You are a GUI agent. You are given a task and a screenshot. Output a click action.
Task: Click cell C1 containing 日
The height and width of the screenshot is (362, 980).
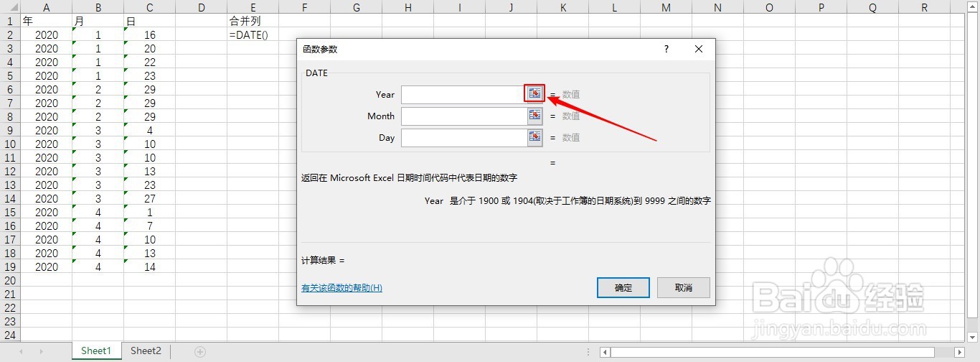pyautogui.click(x=149, y=21)
